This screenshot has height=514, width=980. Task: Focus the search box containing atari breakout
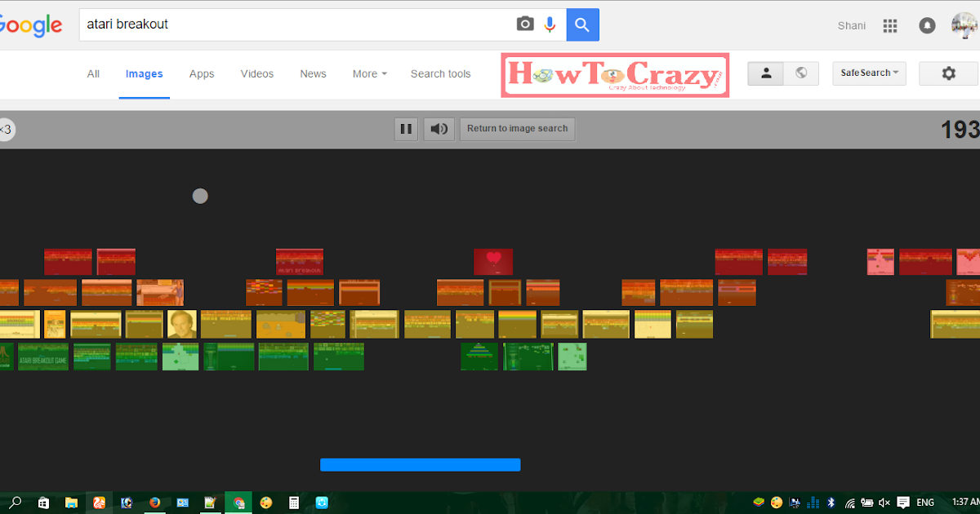point(298,24)
